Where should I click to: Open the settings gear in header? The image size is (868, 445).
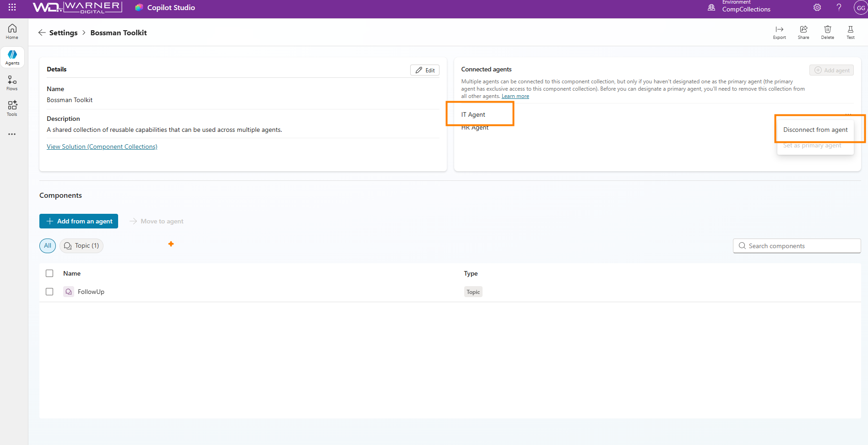[817, 7]
